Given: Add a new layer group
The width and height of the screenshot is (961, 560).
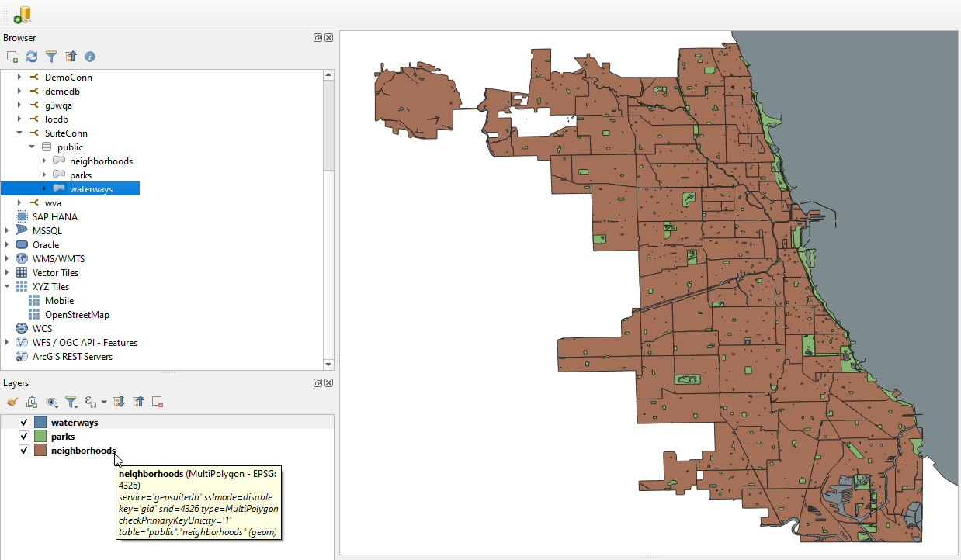Looking at the screenshot, I should (x=32, y=401).
